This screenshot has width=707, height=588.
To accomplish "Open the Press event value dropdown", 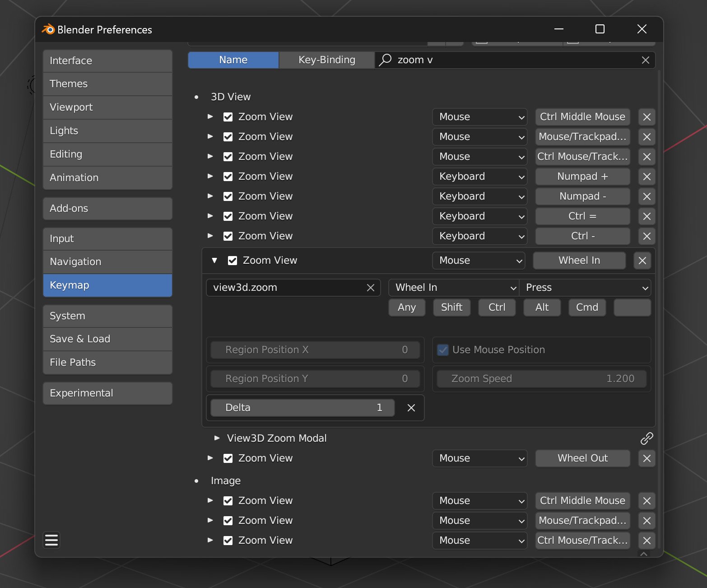I will click(585, 288).
